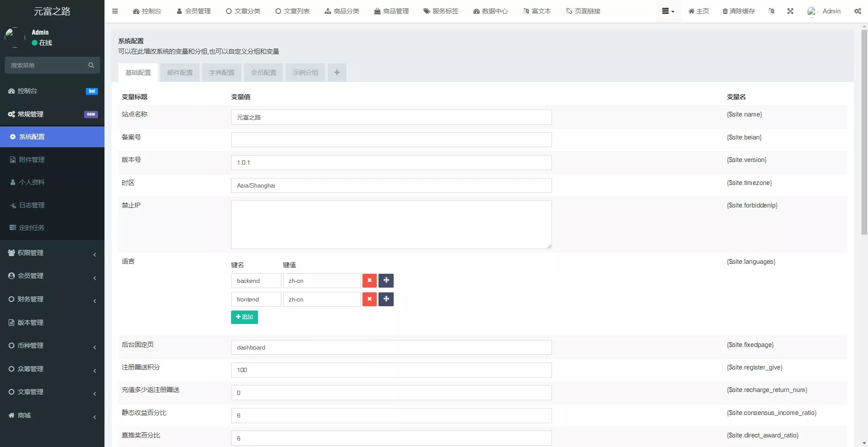The height and width of the screenshot is (447, 868).
Task: Open 商品管理 from the top navigation
Action: click(x=391, y=11)
